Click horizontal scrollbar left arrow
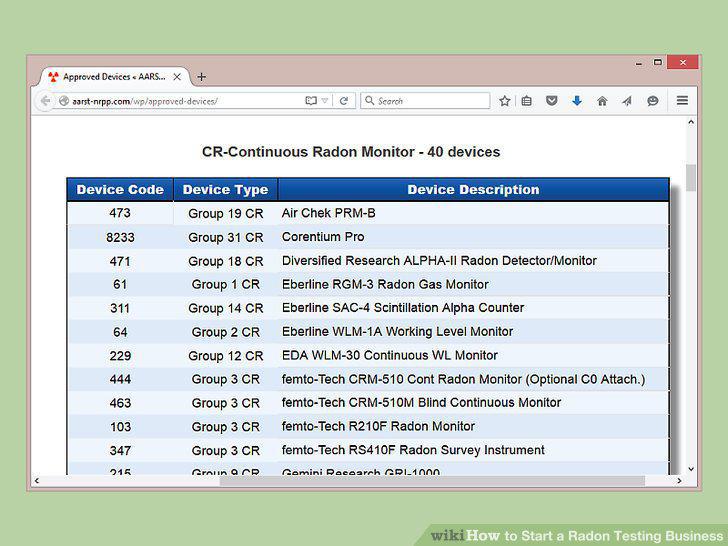Image resolution: width=728 pixels, height=546 pixels. [37, 481]
